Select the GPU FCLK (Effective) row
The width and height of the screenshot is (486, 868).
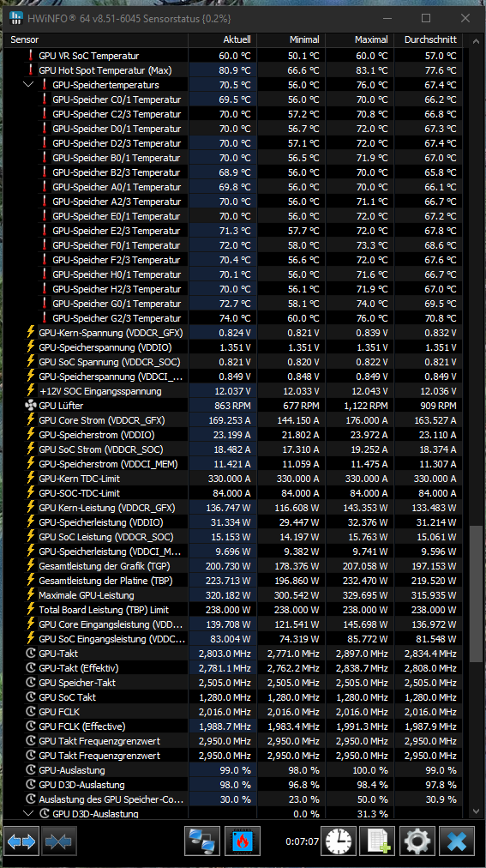coord(233,726)
